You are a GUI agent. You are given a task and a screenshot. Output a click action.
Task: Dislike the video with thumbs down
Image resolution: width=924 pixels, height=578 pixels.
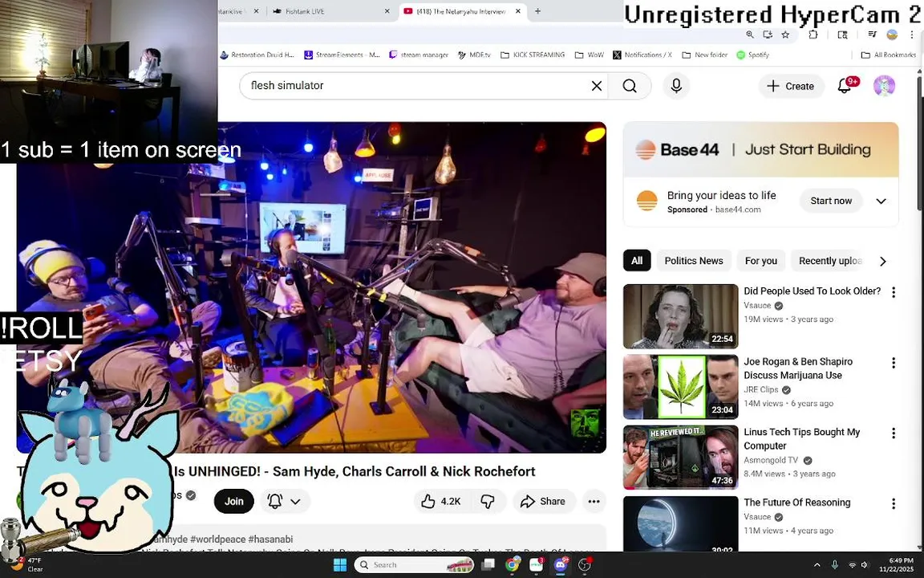[488, 501]
